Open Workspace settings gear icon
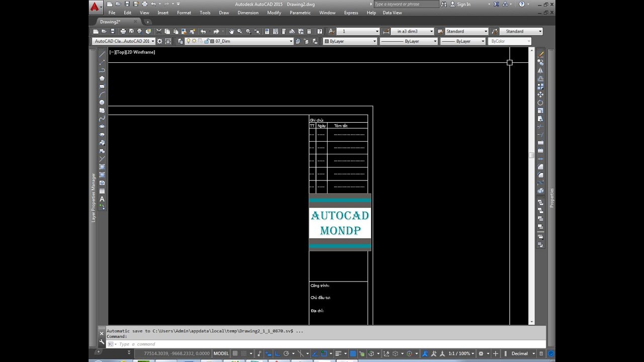Screen dimensions: 644x362 click(x=159, y=41)
